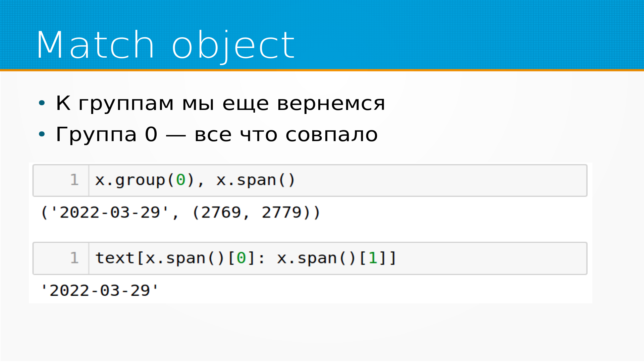Click the bullet dot before "К группам"
This screenshot has height=362, width=644.
pos(42,103)
